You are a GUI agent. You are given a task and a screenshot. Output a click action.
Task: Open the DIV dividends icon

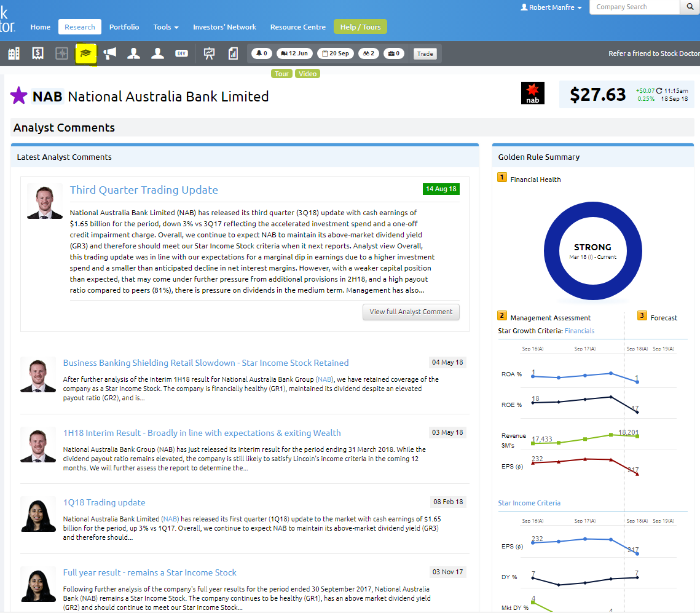[181, 53]
